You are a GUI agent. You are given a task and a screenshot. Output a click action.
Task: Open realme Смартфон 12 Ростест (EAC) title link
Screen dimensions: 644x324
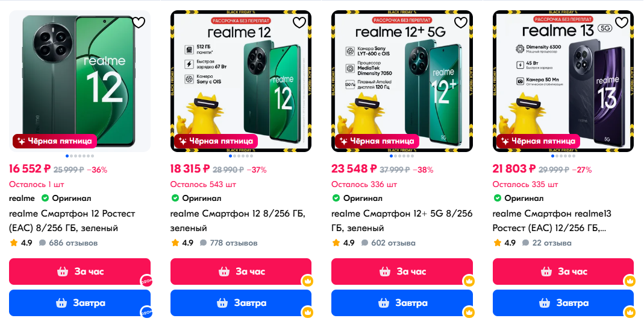(x=72, y=221)
